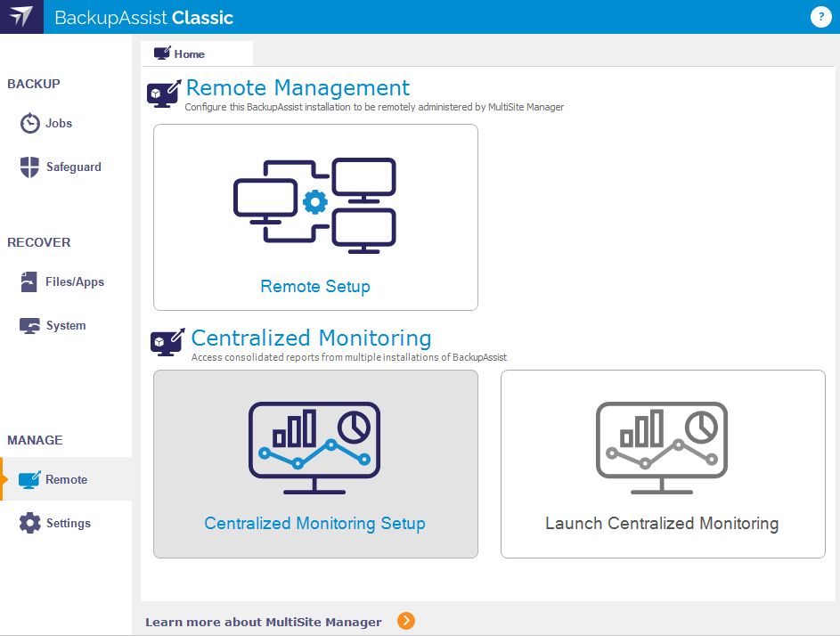840x636 pixels.
Task: Click the Centralized Monitoring heading icon
Action: coord(167,341)
